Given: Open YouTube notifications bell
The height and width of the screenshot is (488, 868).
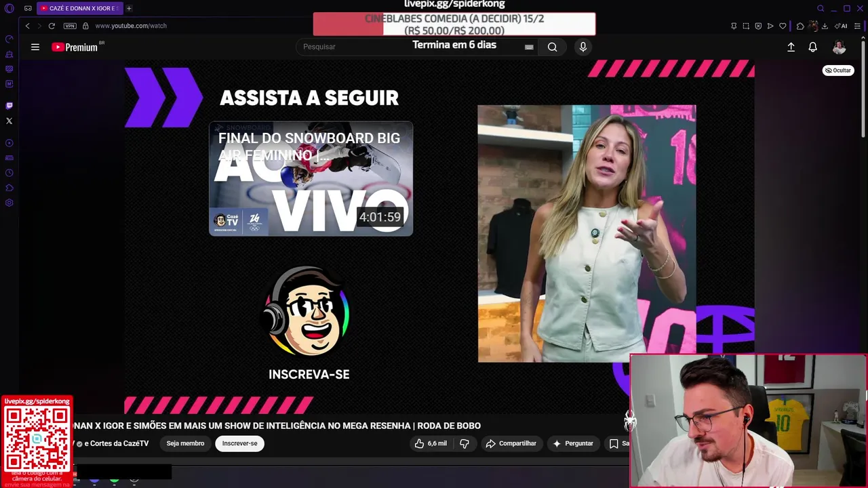Looking at the screenshot, I should (x=812, y=47).
